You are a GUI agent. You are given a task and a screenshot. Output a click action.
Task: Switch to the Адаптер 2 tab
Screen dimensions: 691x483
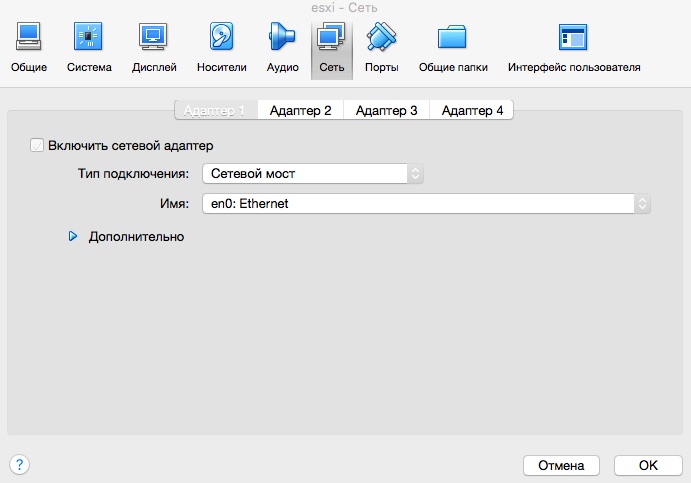pos(300,111)
